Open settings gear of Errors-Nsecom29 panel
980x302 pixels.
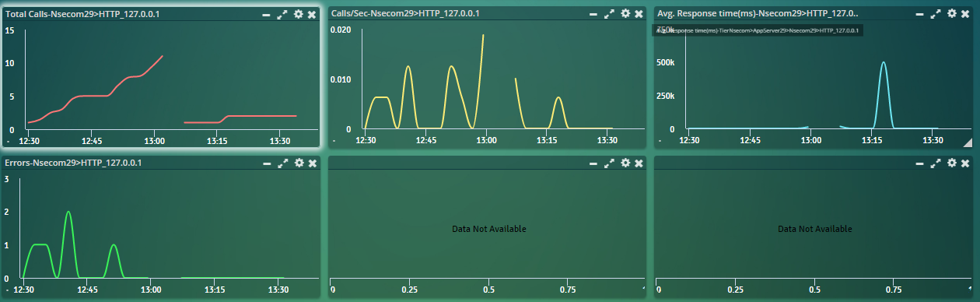pos(298,163)
